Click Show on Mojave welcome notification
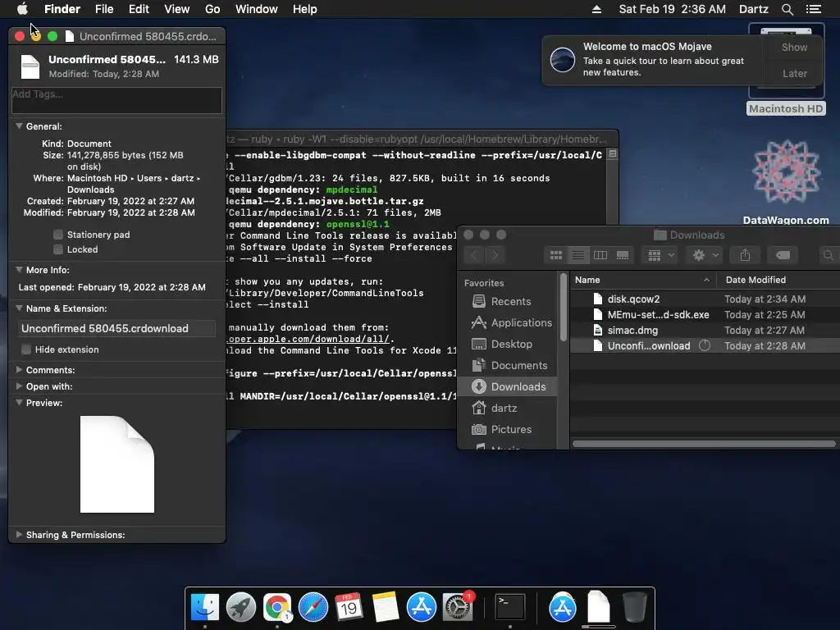 point(794,47)
